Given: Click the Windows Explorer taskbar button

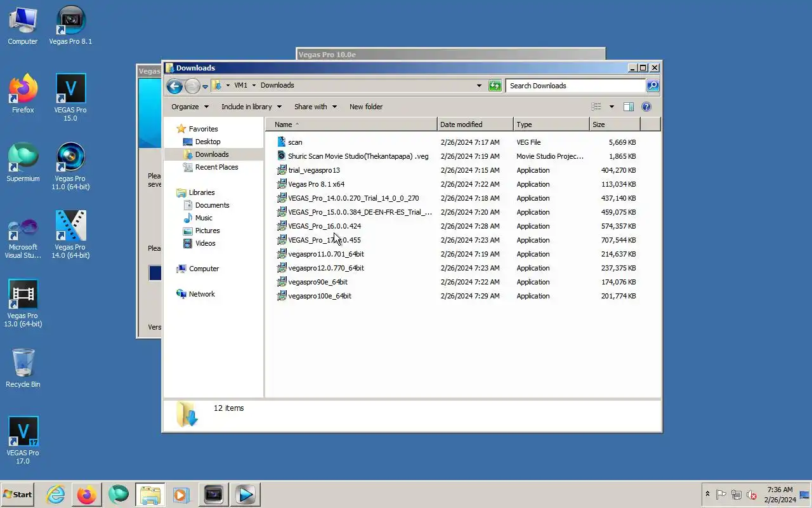Looking at the screenshot, I should click(x=150, y=494).
